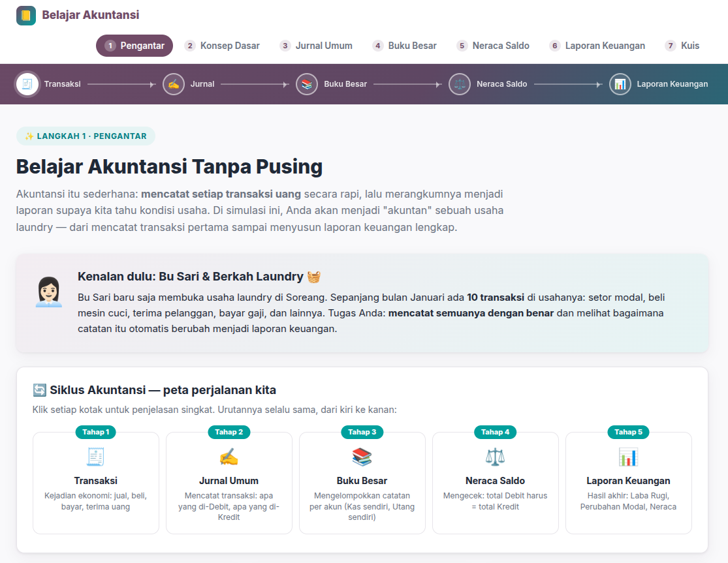Click the Buku Besar label in the flow bar
Image resolution: width=728 pixels, height=563 pixels.
pyautogui.click(x=345, y=84)
